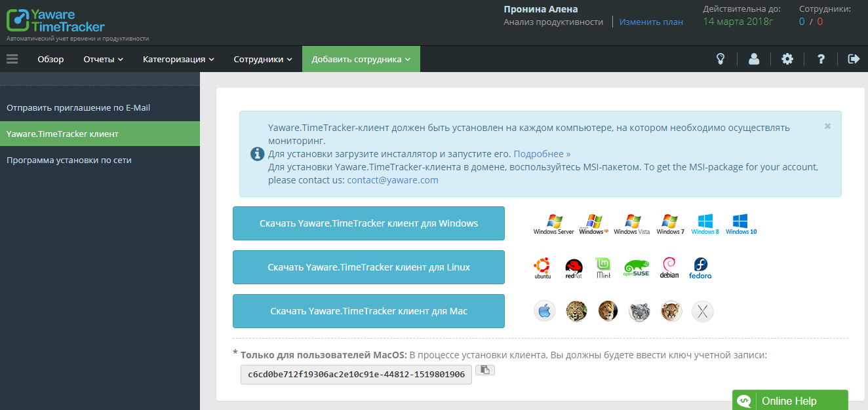Viewport: 868px width, 410px height.
Task: Click the Mac OS X leopard icon
Action: [x=576, y=311]
